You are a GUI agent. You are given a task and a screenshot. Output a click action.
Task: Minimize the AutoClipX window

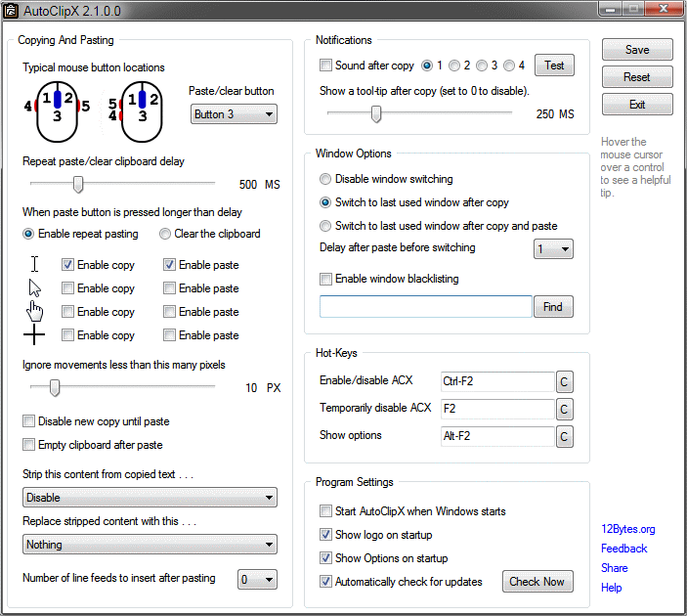click(611, 9)
